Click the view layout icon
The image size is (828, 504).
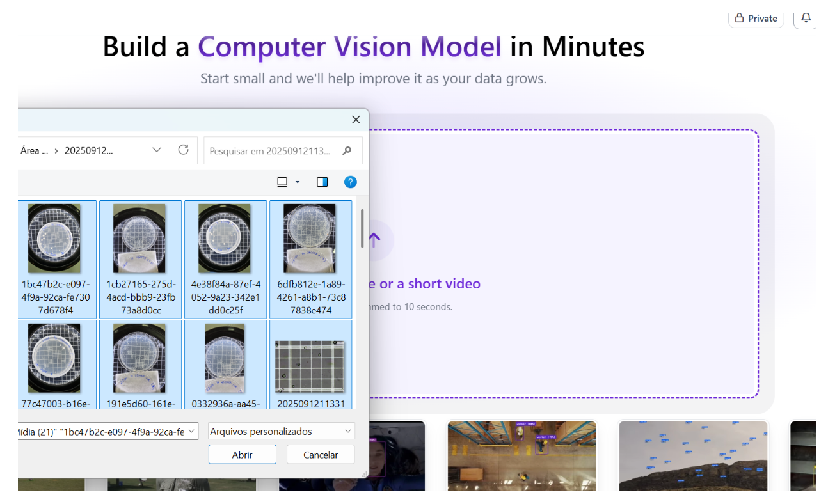[282, 182]
